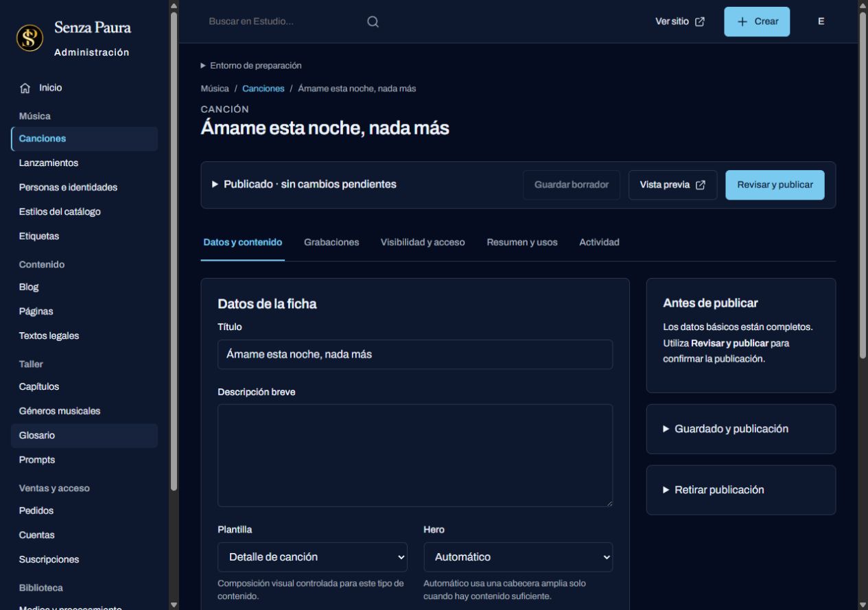Open the user avatar E menu
This screenshot has width=868, height=610.
pos(821,21)
